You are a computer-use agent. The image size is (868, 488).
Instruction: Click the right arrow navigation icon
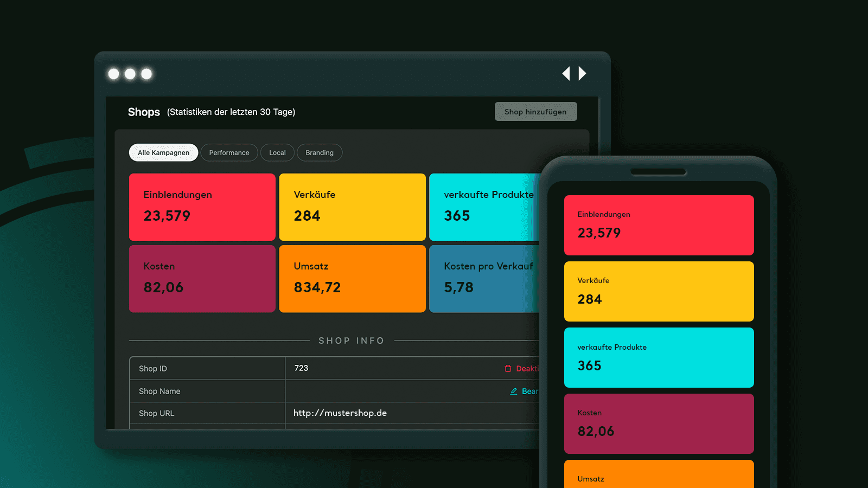582,73
